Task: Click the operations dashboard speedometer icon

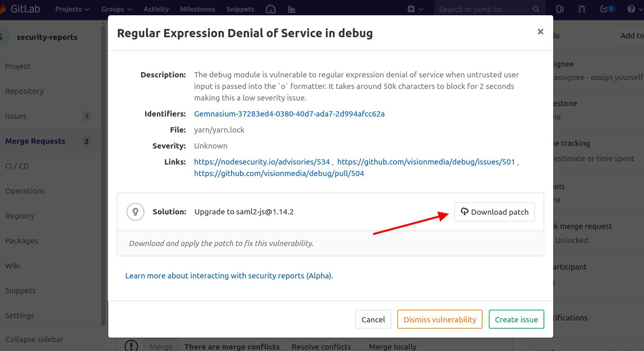Action: click(270, 9)
